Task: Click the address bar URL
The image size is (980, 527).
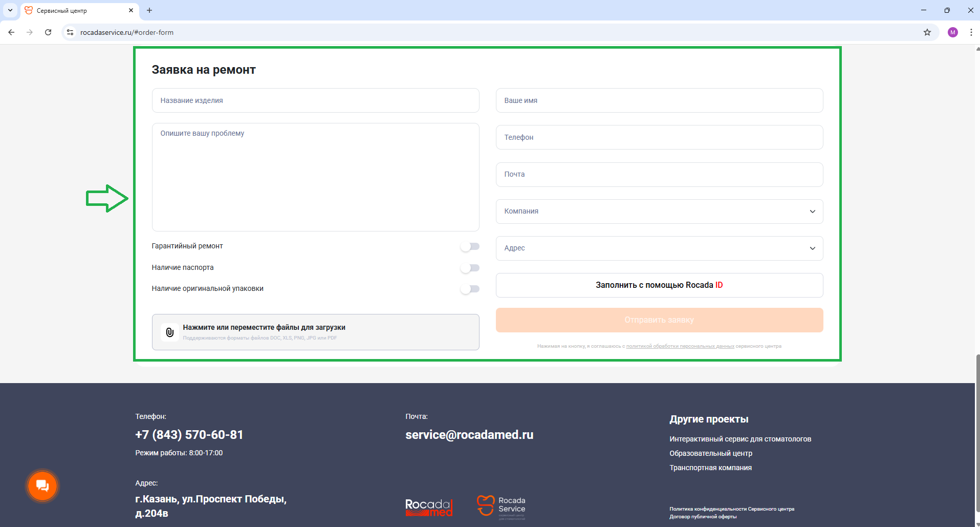Action: (x=127, y=32)
